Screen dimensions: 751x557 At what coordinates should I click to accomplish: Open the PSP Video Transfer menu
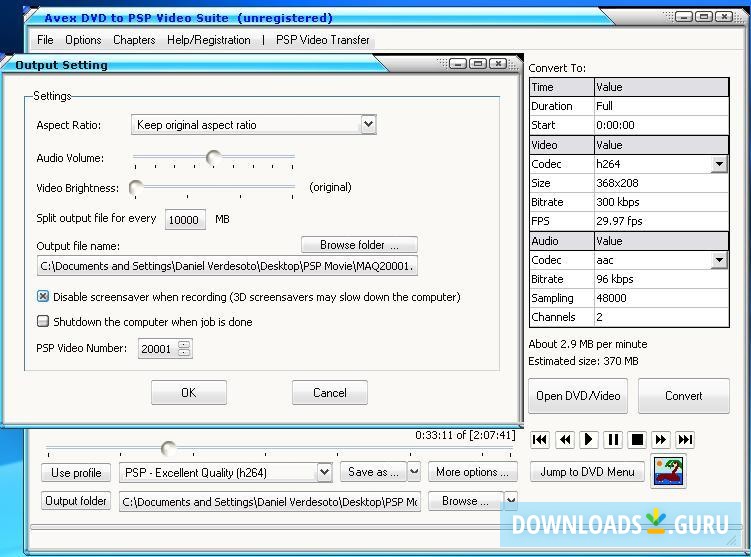tap(322, 40)
